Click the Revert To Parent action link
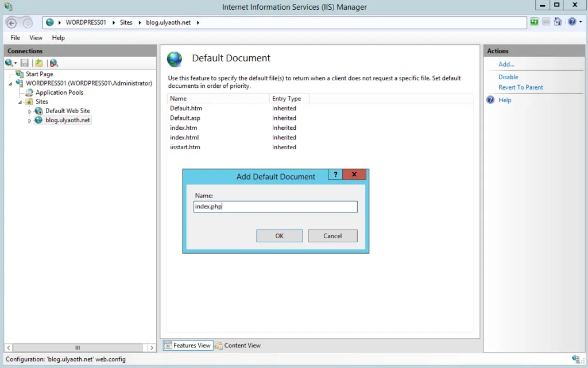This screenshot has height=368, width=588. (x=520, y=87)
